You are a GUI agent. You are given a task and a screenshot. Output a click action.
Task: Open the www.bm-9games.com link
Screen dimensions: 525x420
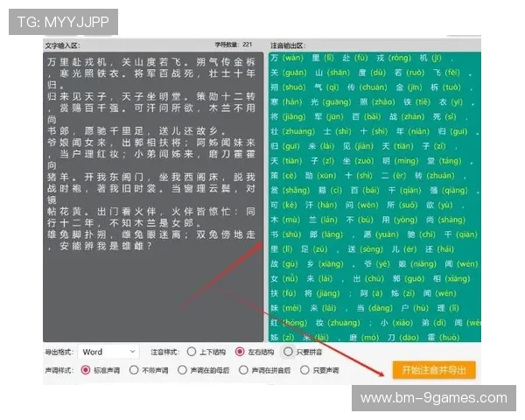pyautogui.click(x=433, y=398)
